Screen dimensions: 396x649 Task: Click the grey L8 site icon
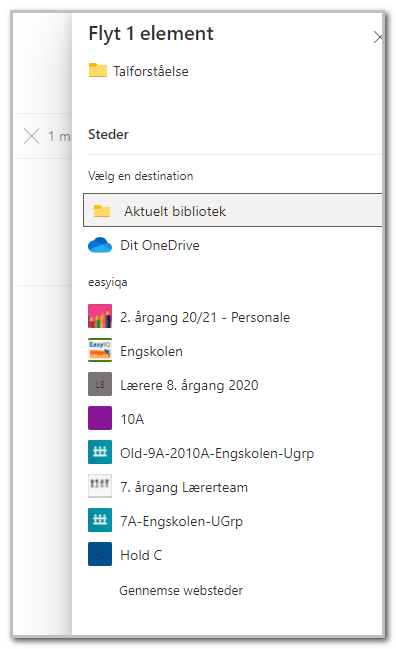tap(100, 384)
